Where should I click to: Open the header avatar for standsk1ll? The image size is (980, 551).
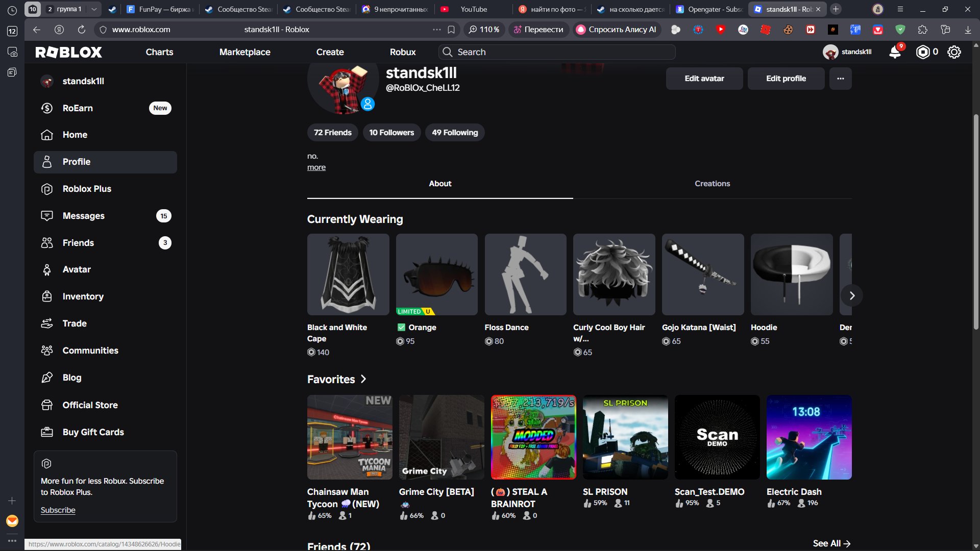coord(830,52)
